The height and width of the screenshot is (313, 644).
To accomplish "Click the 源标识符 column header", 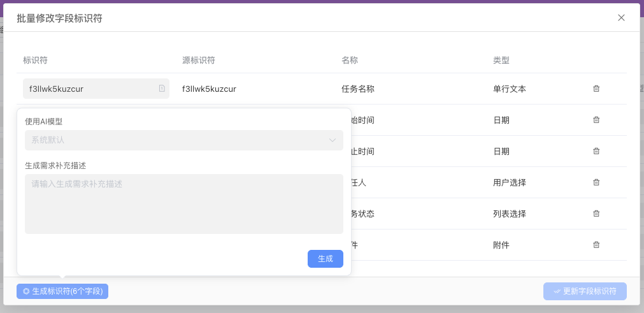I will click(x=199, y=61).
